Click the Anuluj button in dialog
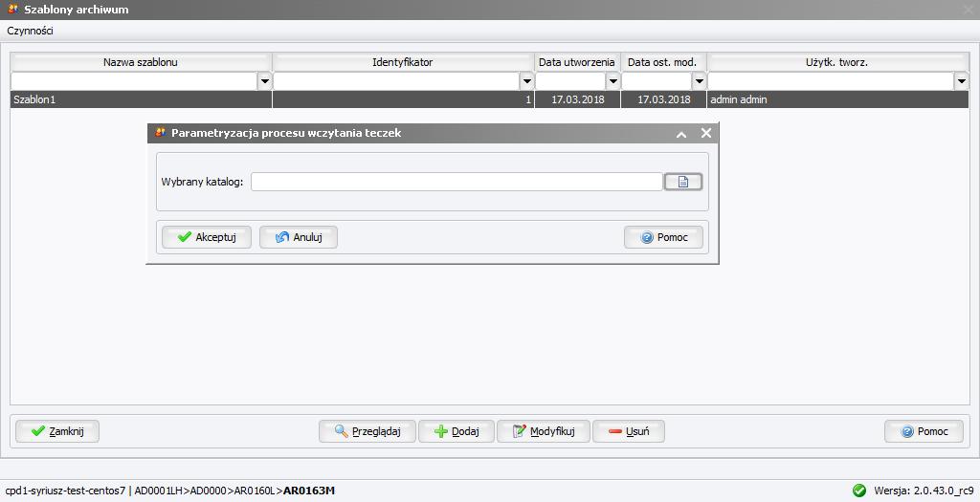Image resolution: width=980 pixels, height=502 pixels. click(299, 237)
